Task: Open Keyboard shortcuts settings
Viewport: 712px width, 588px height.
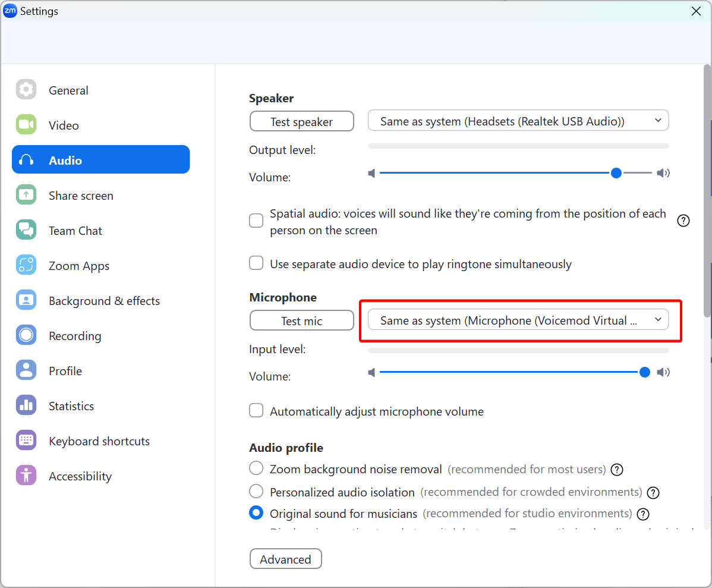Action: 101,441
